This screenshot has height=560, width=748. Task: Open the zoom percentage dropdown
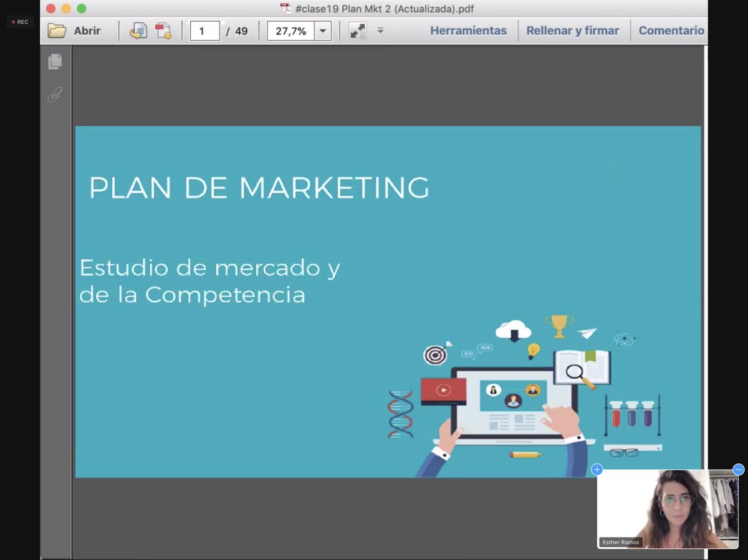322,30
